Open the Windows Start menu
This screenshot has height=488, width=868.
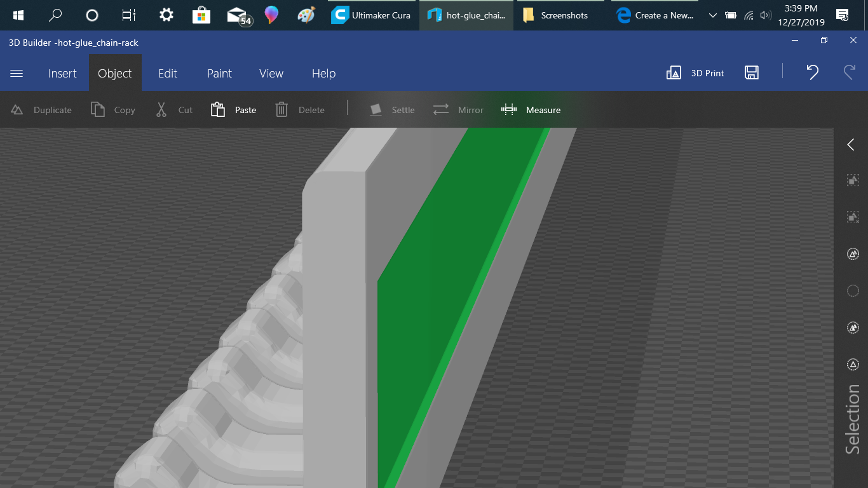[x=18, y=15]
